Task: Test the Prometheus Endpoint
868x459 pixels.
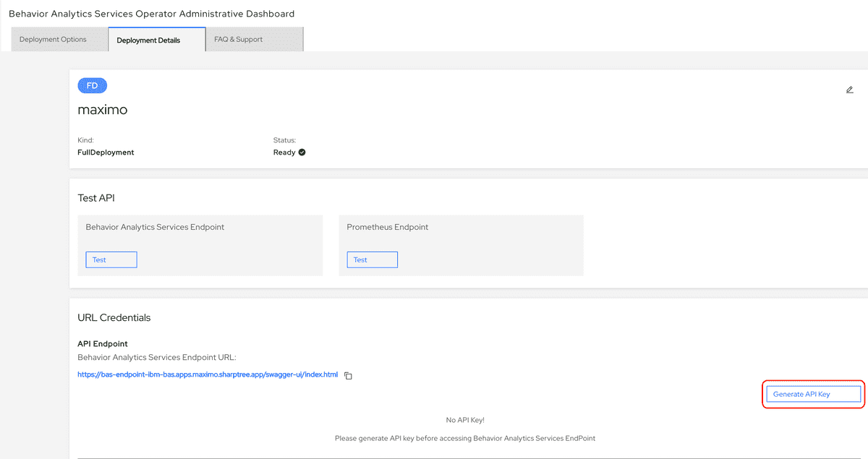Action: pos(372,259)
